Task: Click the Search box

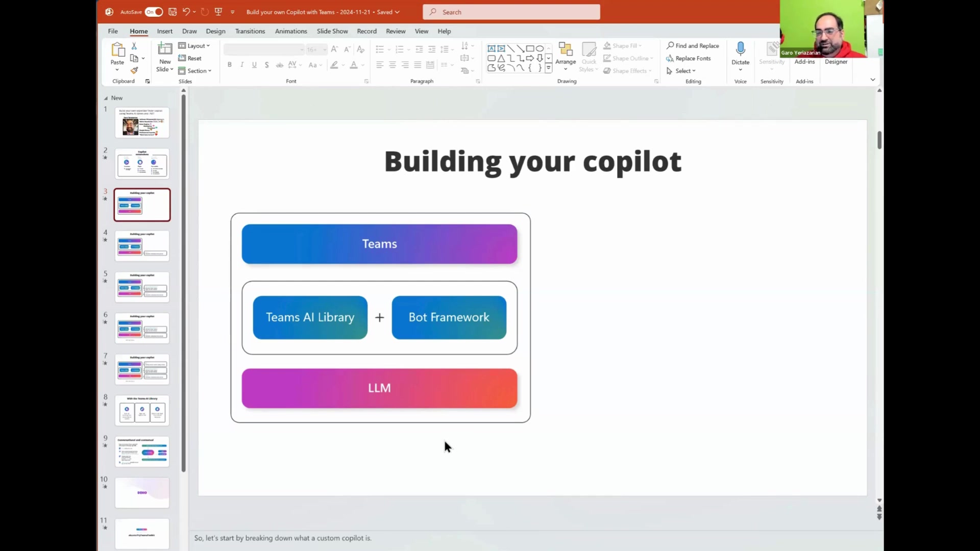Action: [x=511, y=12]
